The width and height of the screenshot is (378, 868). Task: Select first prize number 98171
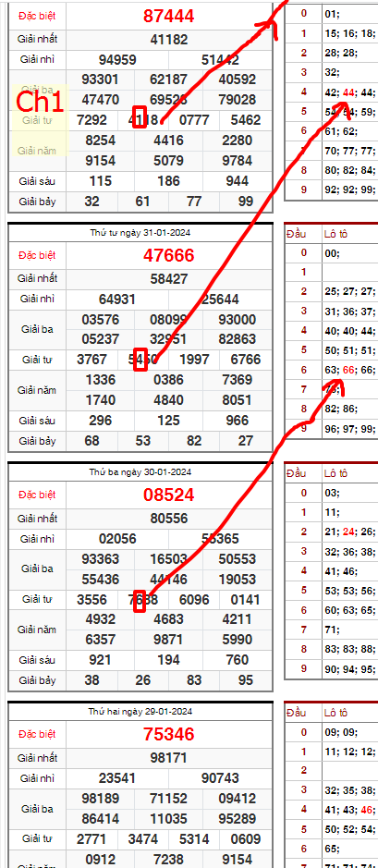tap(169, 758)
